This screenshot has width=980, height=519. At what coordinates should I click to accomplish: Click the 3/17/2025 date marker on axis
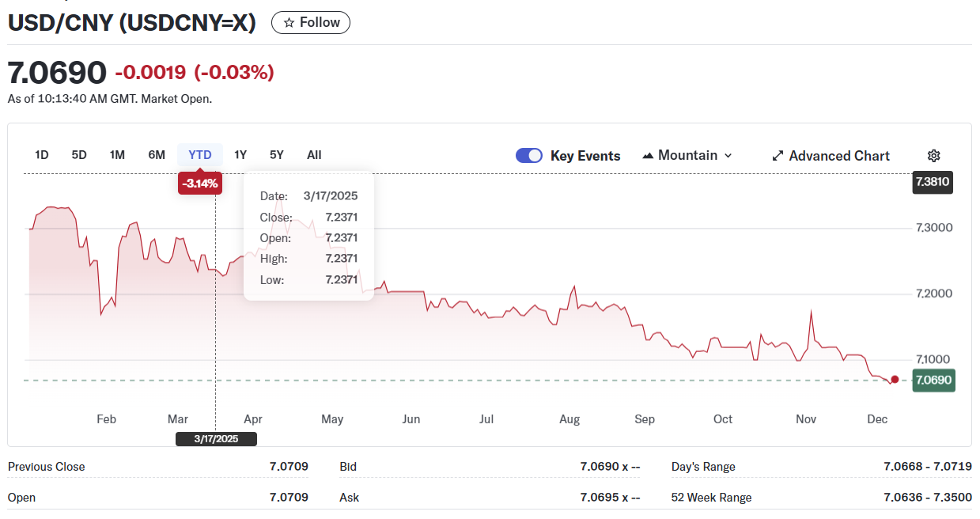click(x=216, y=439)
